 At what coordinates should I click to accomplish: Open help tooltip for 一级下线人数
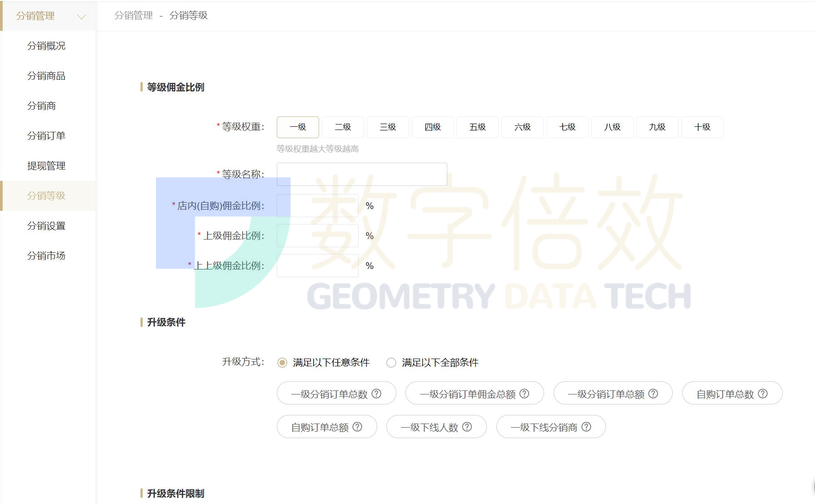pos(467,427)
